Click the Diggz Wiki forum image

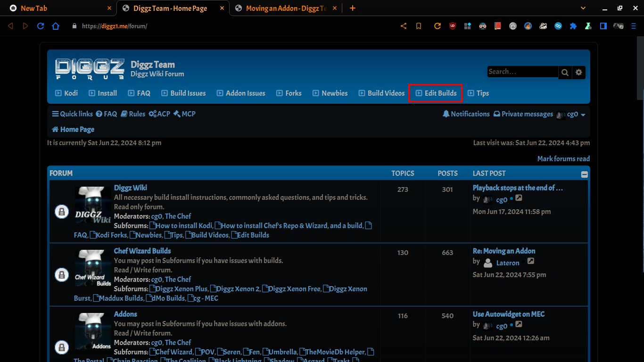[x=93, y=205]
